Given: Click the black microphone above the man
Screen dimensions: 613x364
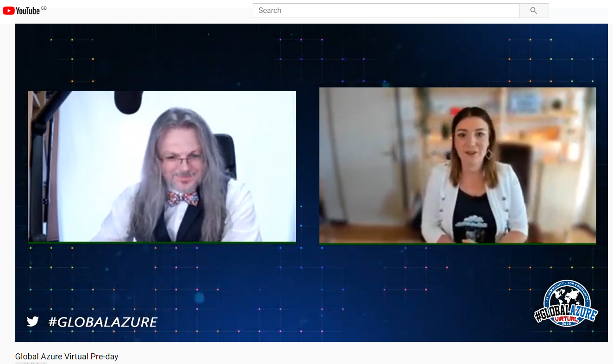Looking at the screenshot, I should tap(128, 102).
